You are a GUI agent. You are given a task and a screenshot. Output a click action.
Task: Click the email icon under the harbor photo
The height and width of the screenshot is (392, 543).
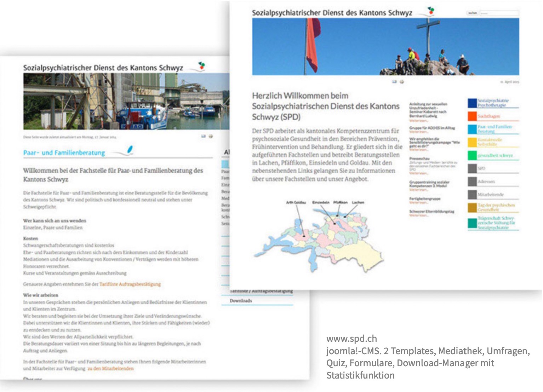203,136
